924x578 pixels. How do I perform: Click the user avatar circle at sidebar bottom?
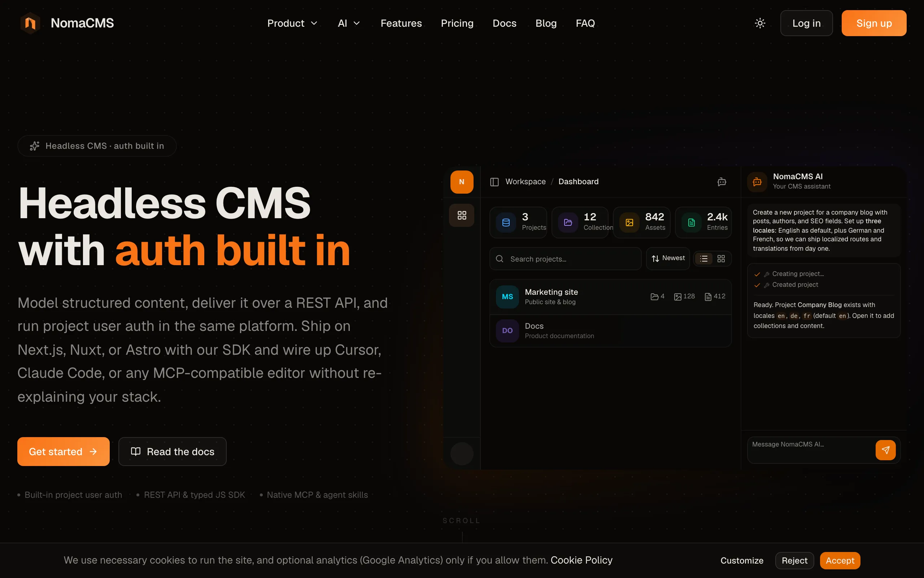pyautogui.click(x=462, y=454)
